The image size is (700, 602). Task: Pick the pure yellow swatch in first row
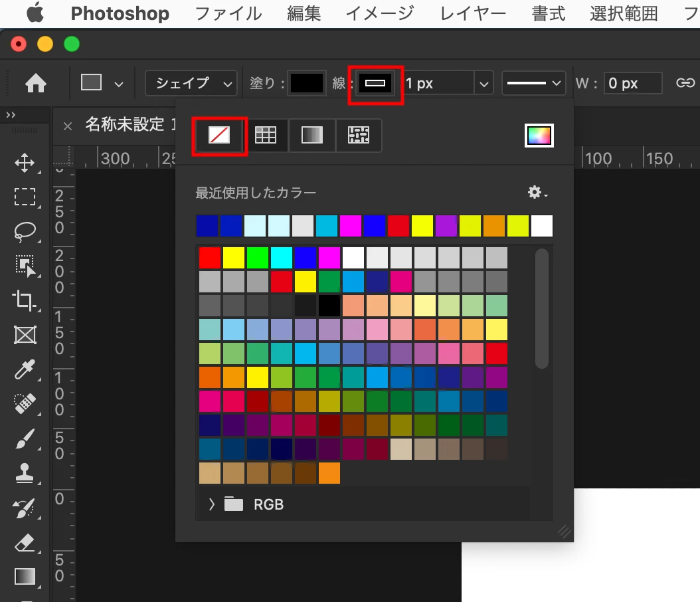pos(234,258)
